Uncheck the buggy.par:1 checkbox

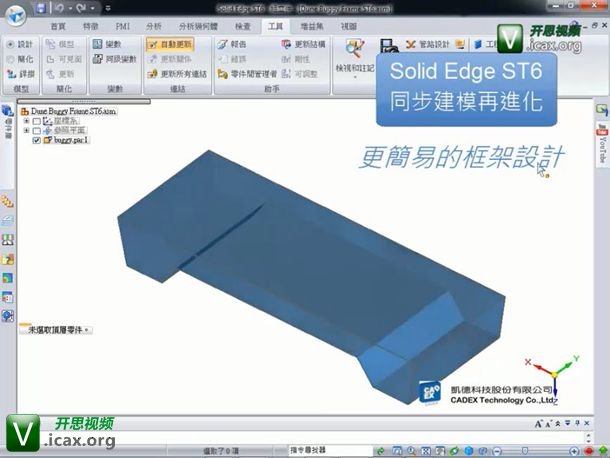click(x=37, y=140)
